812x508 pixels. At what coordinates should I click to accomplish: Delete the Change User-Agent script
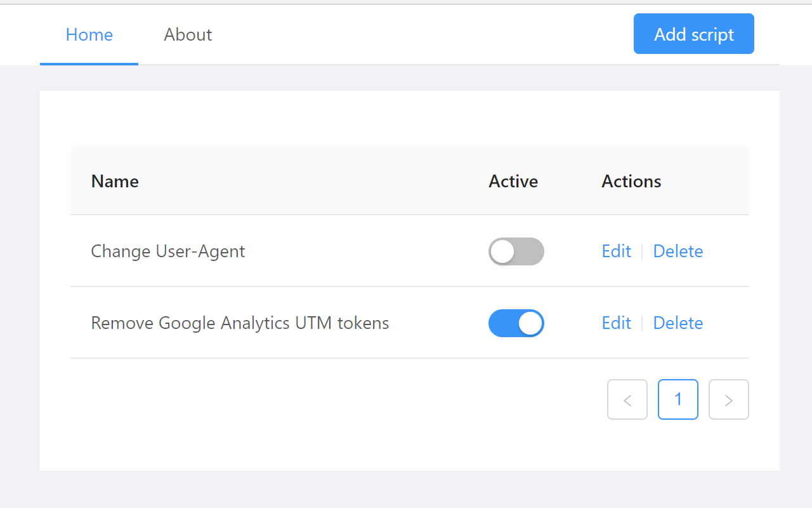pyautogui.click(x=678, y=251)
